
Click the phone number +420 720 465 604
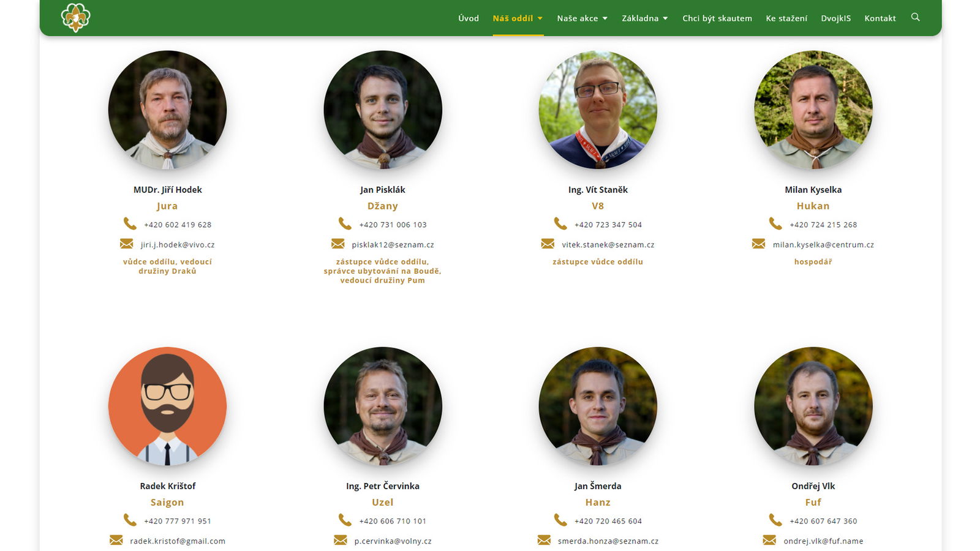pyautogui.click(x=608, y=521)
